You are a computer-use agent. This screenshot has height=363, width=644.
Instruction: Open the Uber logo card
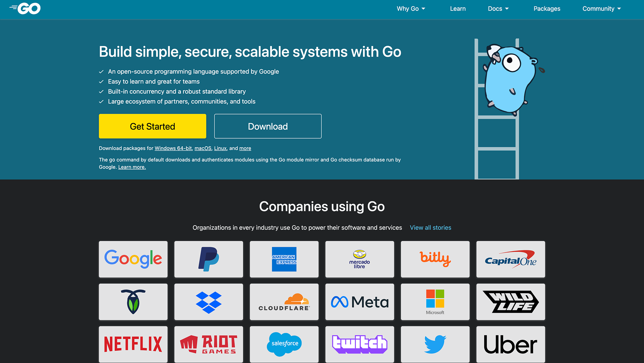pyautogui.click(x=511, y=344)
